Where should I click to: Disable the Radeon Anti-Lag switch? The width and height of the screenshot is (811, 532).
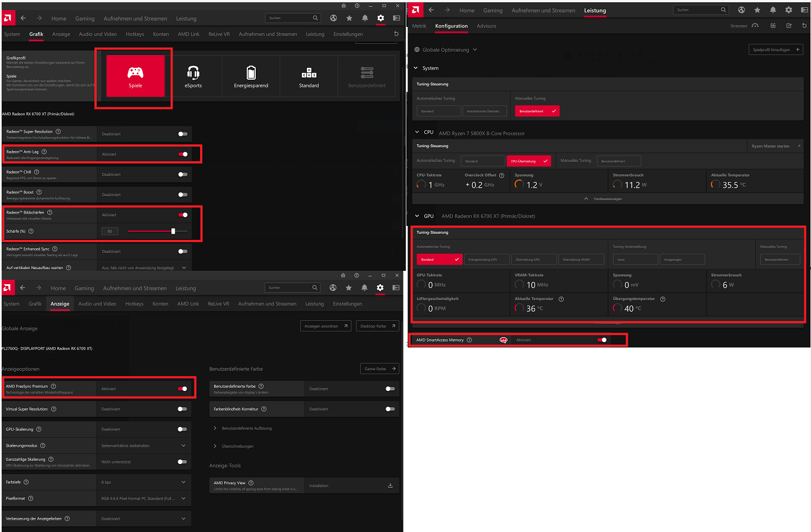pyautogui.click(x=183, y=154)
